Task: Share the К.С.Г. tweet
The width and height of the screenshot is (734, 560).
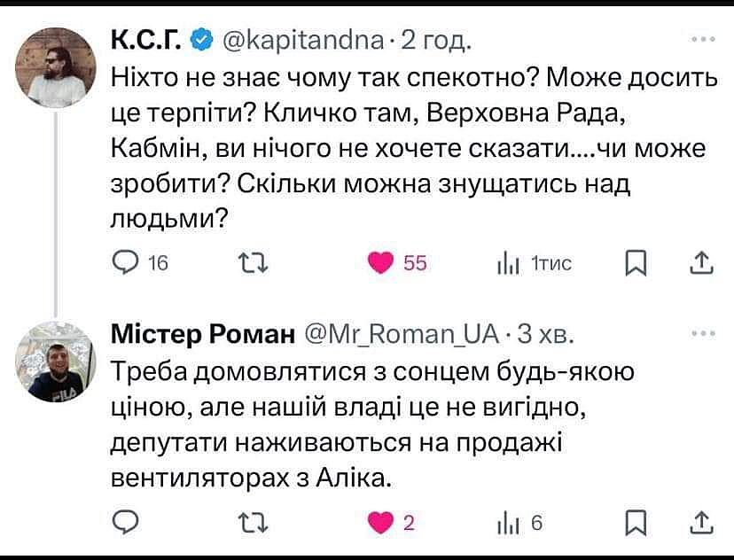Action: (701, 263)
